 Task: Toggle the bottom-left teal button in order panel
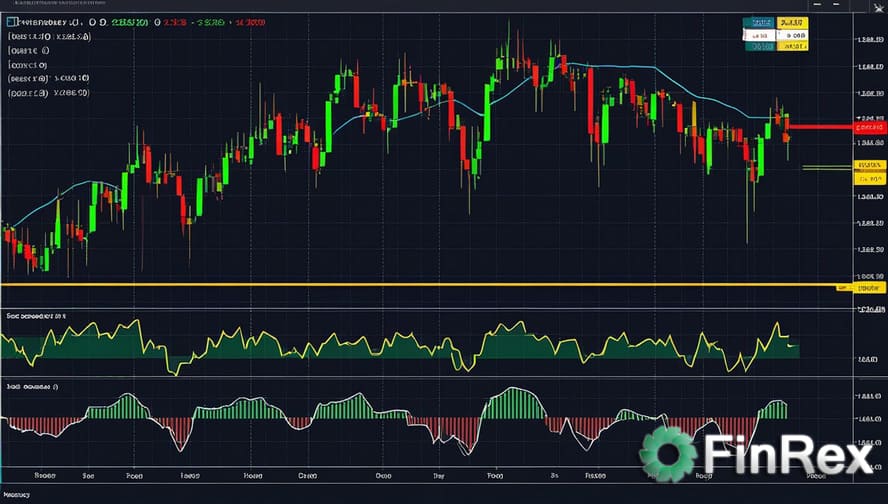759,45
